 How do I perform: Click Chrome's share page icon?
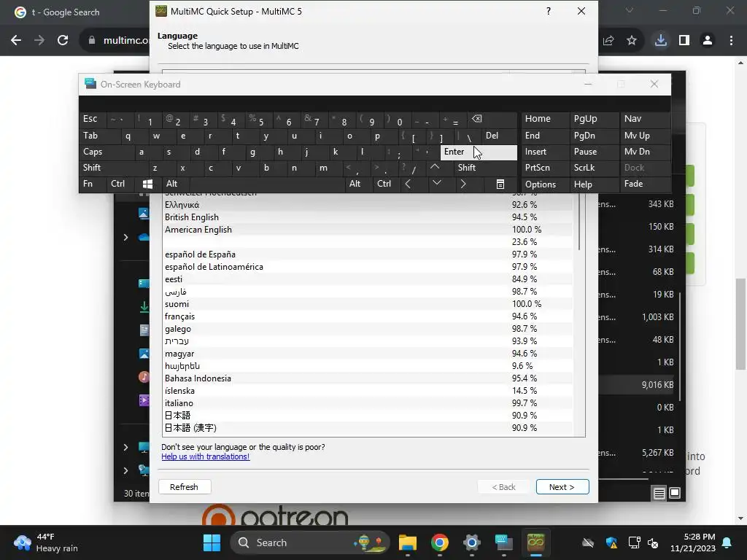[x=608, y=41]
